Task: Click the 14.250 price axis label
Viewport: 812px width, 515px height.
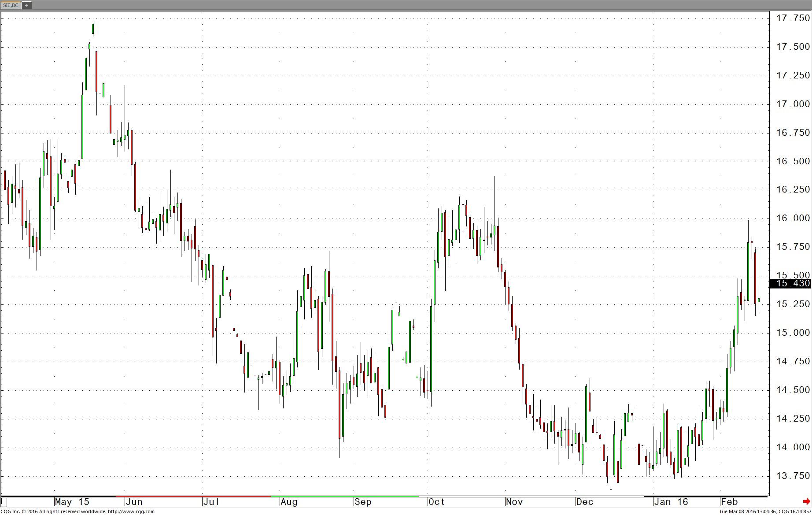Action: point(793,419)
